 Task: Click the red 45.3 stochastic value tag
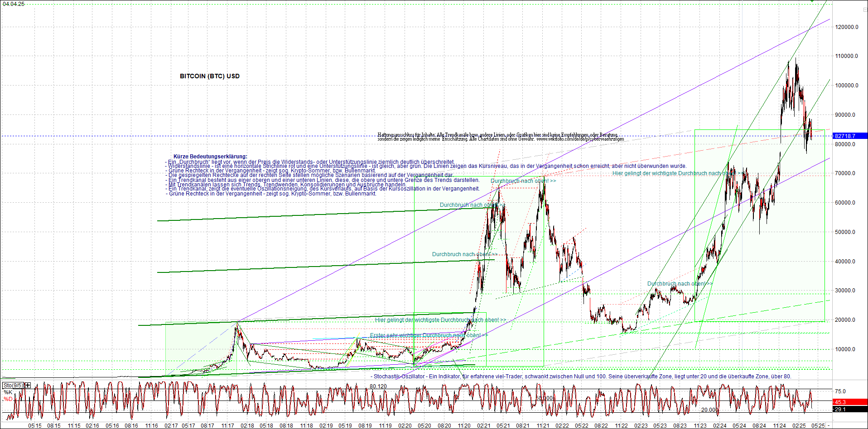(x=850, y=402)
